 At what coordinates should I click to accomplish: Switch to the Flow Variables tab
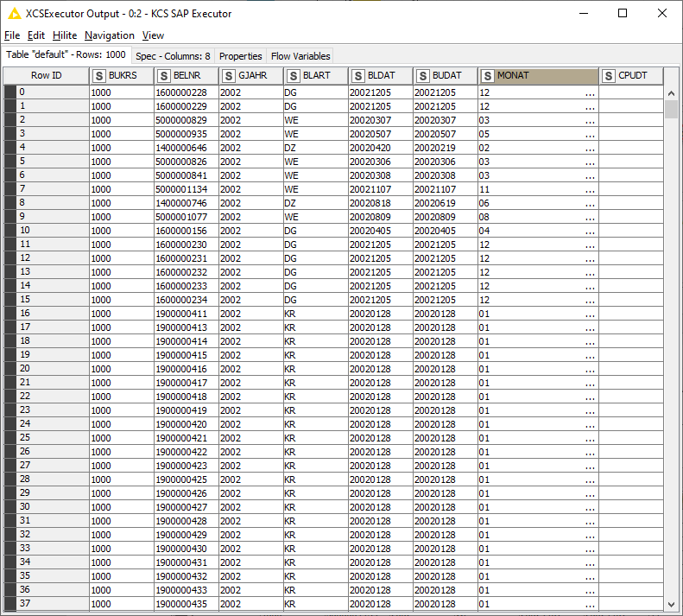point(300,56)
